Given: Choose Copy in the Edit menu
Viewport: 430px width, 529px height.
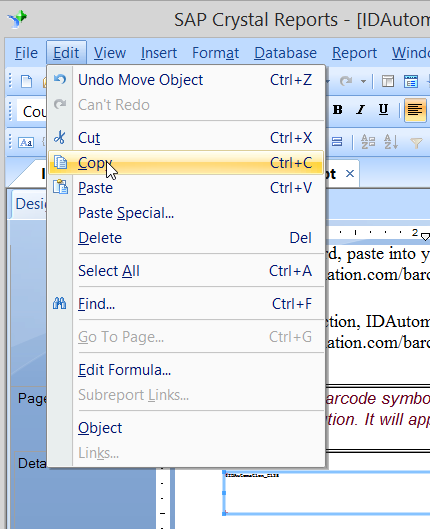Looking at the screenshot, I should [186, 163].
